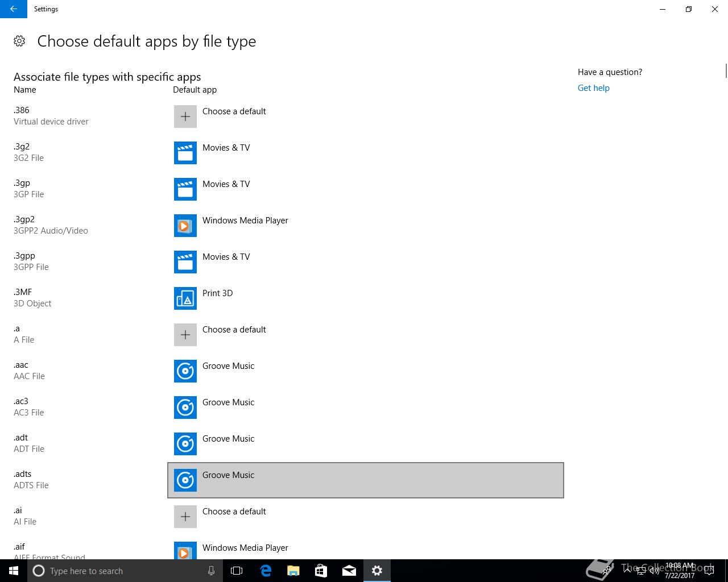The height and width of the screenshot is (582, 728).
Task: Click Groove Music icon for .adt
Action: click(185, 444)
